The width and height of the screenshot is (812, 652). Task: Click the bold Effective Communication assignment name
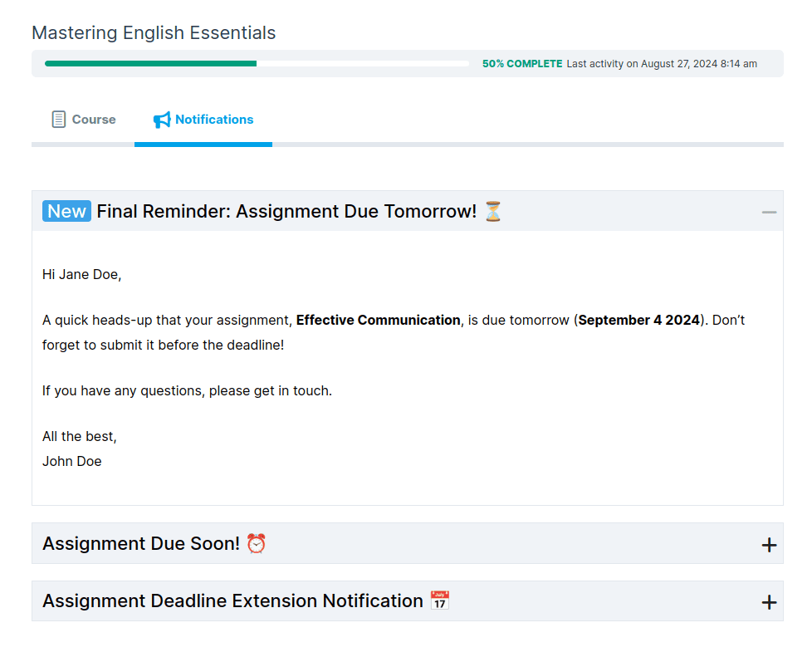click(378, 321)
